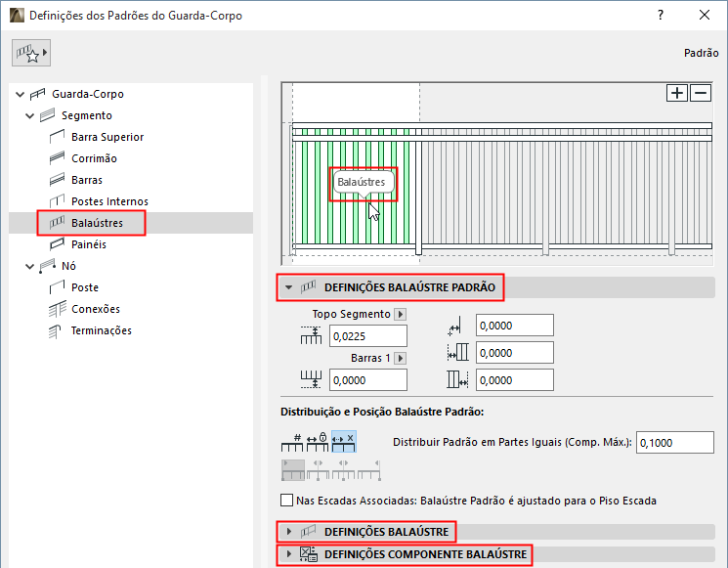Choose distribute by number of divisions
728x568 pixels.
pos(292,442)
